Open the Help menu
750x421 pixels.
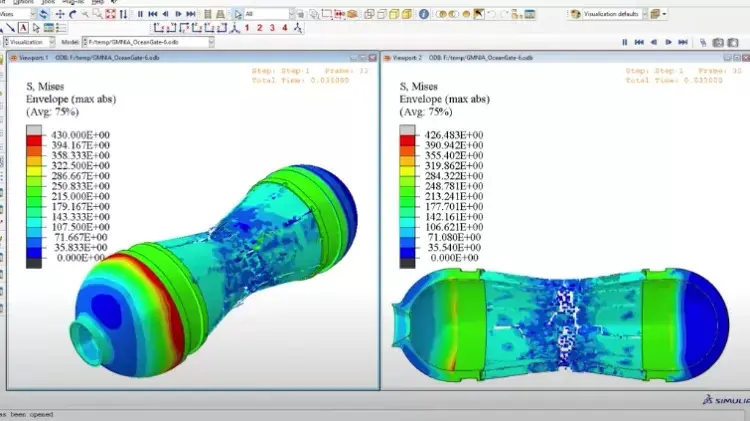point(98,2)
